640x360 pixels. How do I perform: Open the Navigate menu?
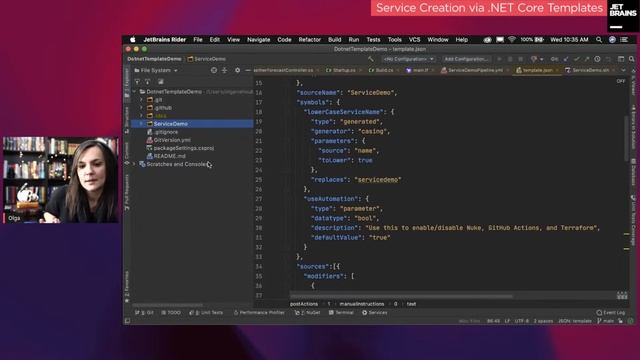point(258,40)
